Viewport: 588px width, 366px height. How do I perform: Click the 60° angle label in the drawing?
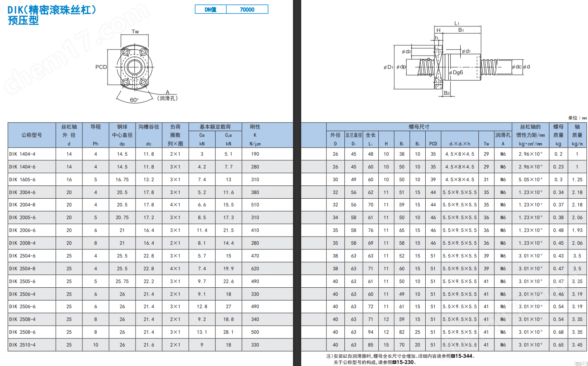pos(134,100)
